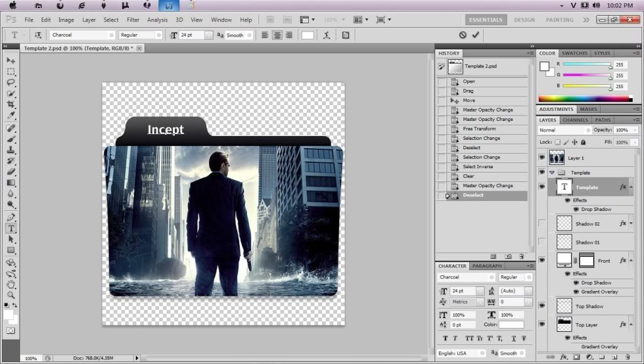644x364 pixels.
Task: Select the Move tool
Action: point(11,60)
